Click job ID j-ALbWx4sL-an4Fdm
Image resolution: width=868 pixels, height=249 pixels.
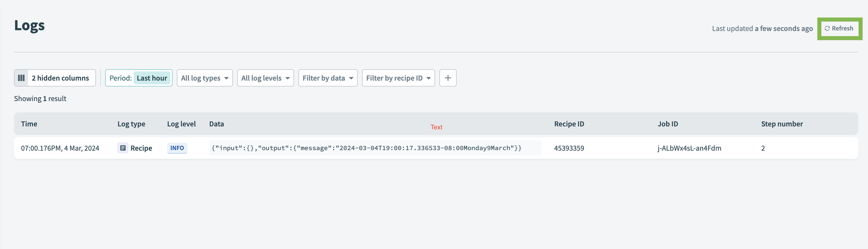pos(689,148)
